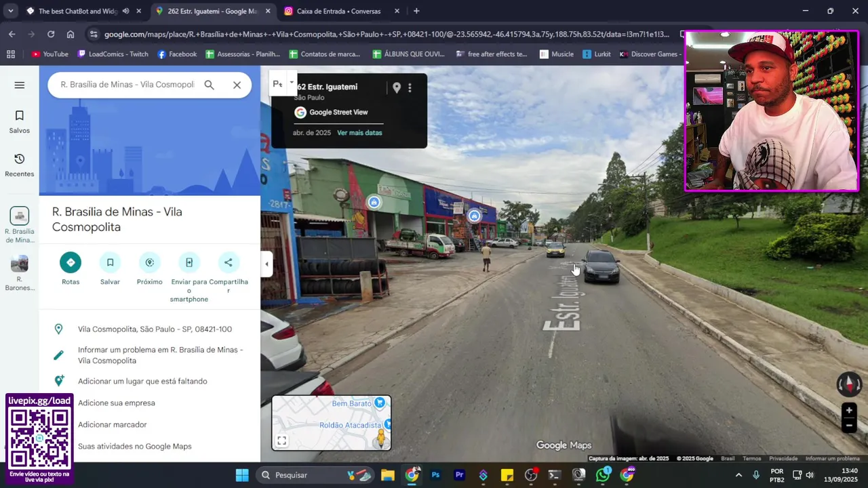Click Ver mais datas link
This screenshot has height=488, width=868.
pyautogui.click(x=359, y=133)
